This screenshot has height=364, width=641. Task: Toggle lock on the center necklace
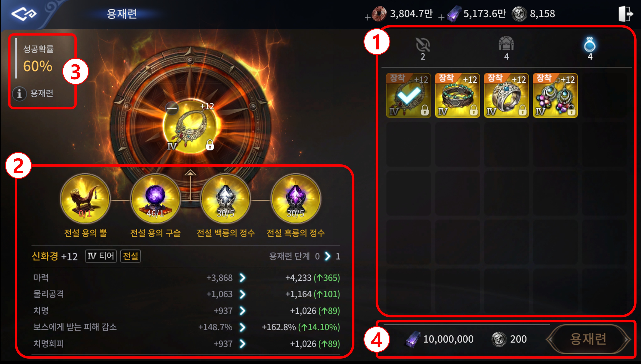[x=210, y=145]
